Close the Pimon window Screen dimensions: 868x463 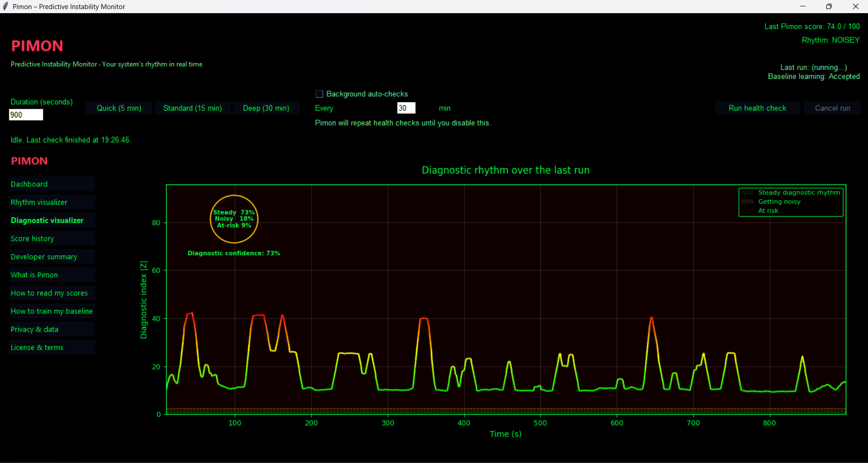[x=855, y=6]
